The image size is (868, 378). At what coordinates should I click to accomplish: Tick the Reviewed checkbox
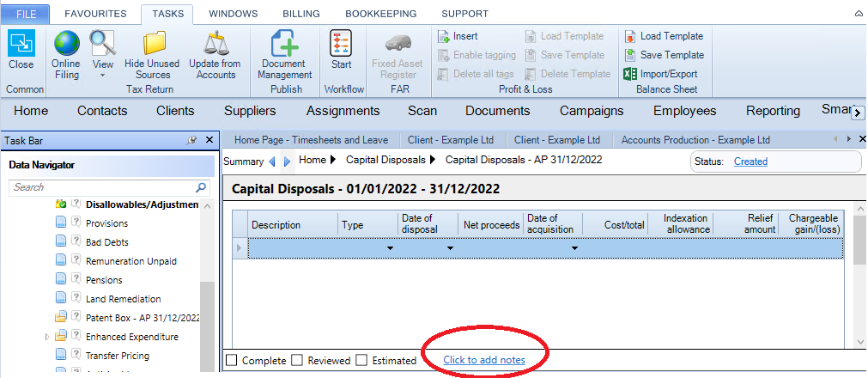297,361
